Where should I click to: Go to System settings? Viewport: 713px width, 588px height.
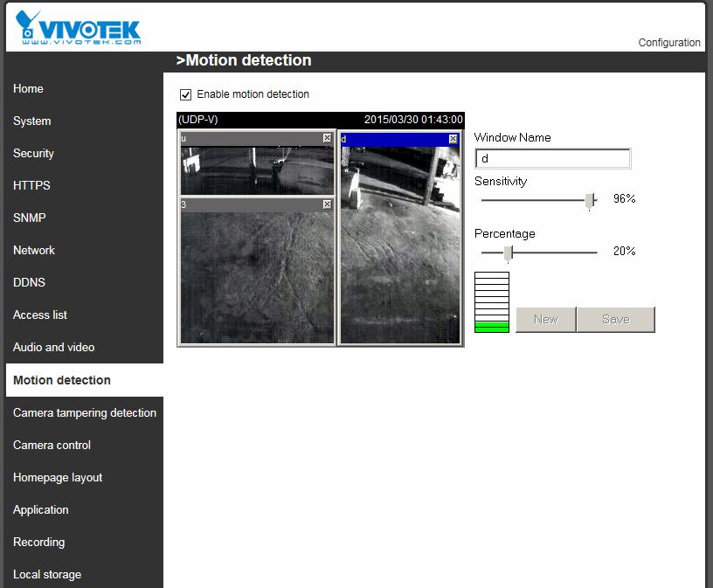[32, 121]
